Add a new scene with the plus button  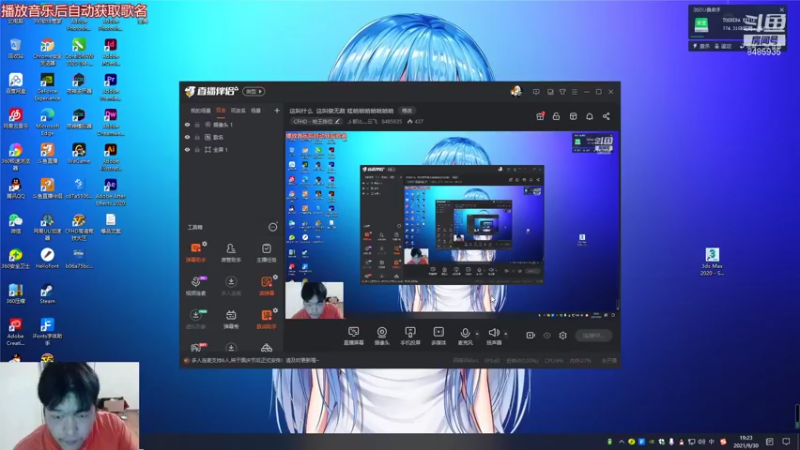(277, 110)
